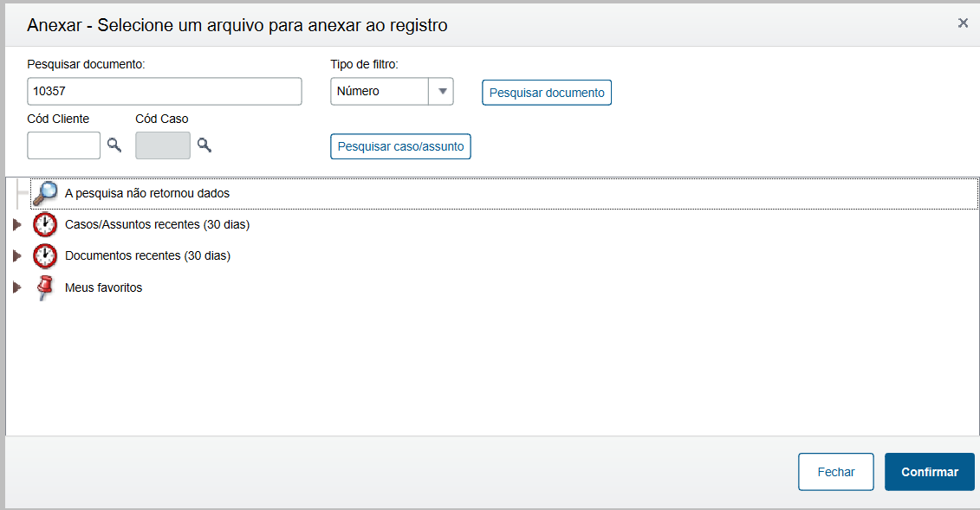Click the Cód Cliente lookup magnifier icon
The height and width of the screenshot is (510, 980).
coord(114,145)
